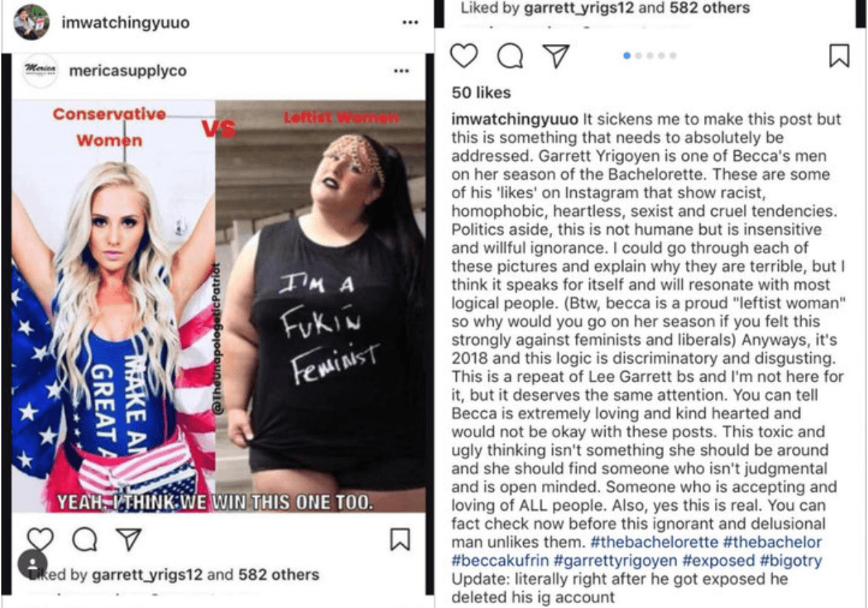Open mericasupplyco post three-dot menu

[x=400, y=71]
